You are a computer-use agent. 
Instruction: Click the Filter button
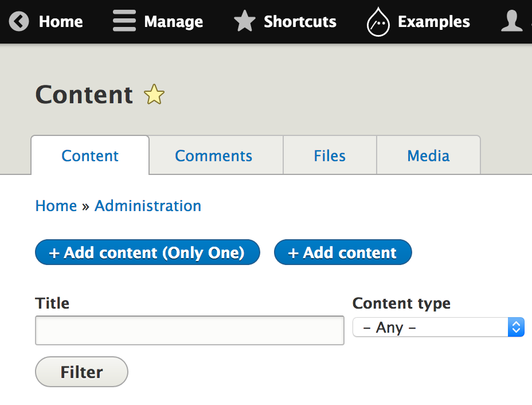pyautogui.click(x=81, y=372)
